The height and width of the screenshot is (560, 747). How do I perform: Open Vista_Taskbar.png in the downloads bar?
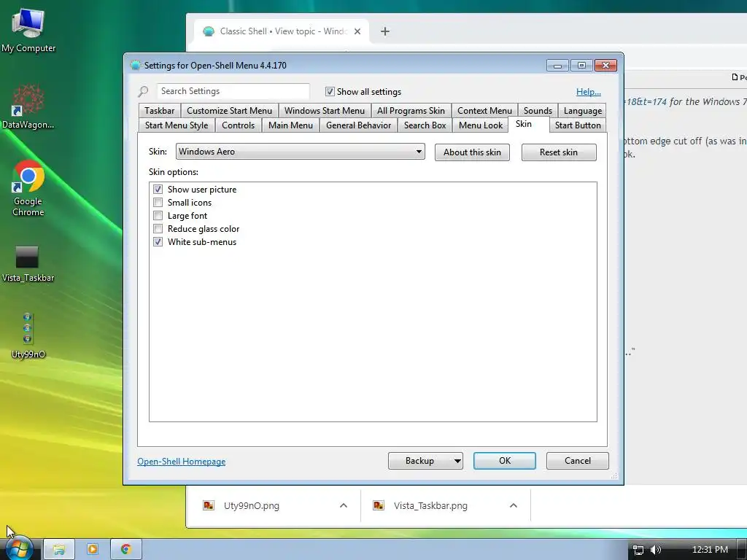(430, 506)
